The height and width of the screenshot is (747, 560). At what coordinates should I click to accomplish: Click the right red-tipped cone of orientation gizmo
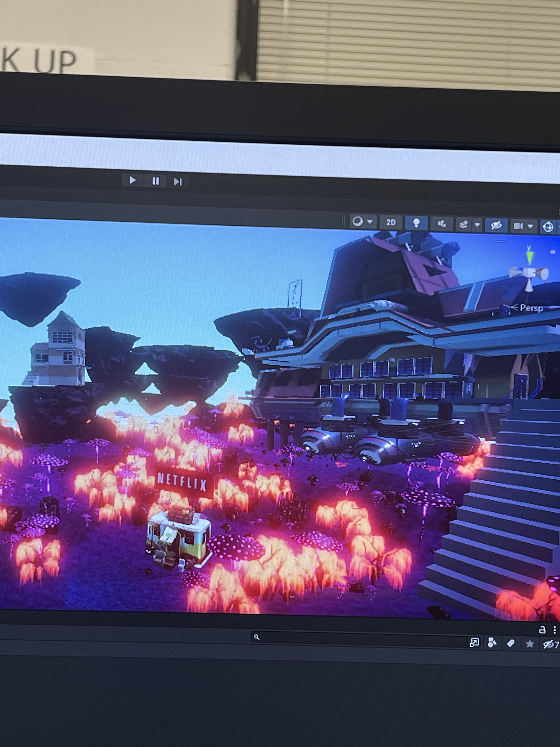pyautogui.click(x=542, y=273)
